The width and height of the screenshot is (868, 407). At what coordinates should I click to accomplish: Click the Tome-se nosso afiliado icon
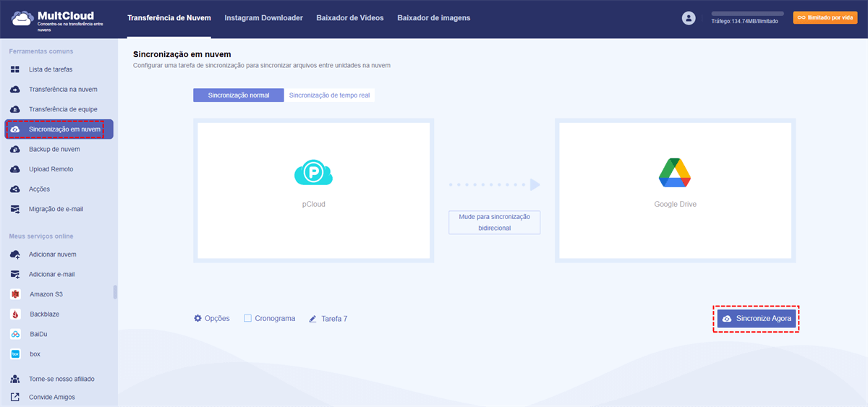click(15, 379)
